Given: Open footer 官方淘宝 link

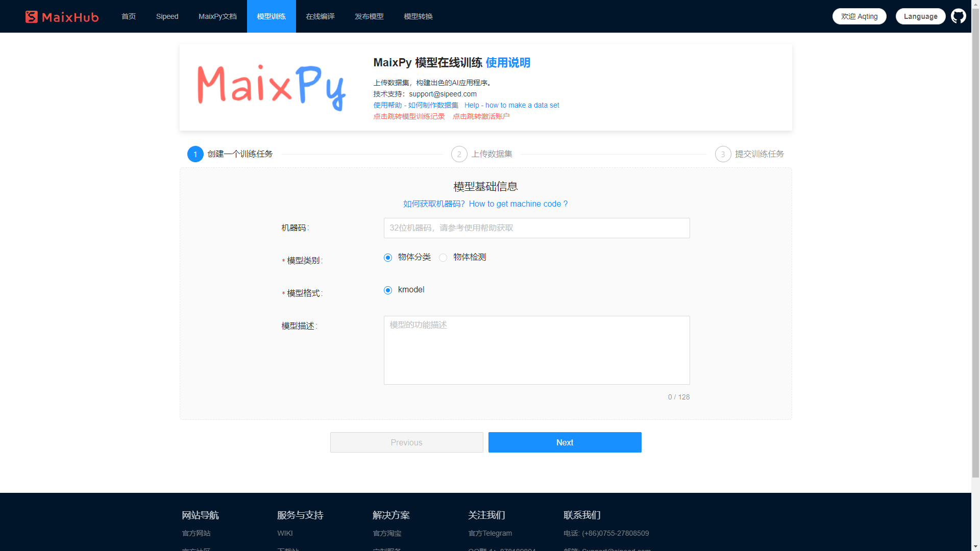Looking at the screenshot, I should click(x=387, y=533).
